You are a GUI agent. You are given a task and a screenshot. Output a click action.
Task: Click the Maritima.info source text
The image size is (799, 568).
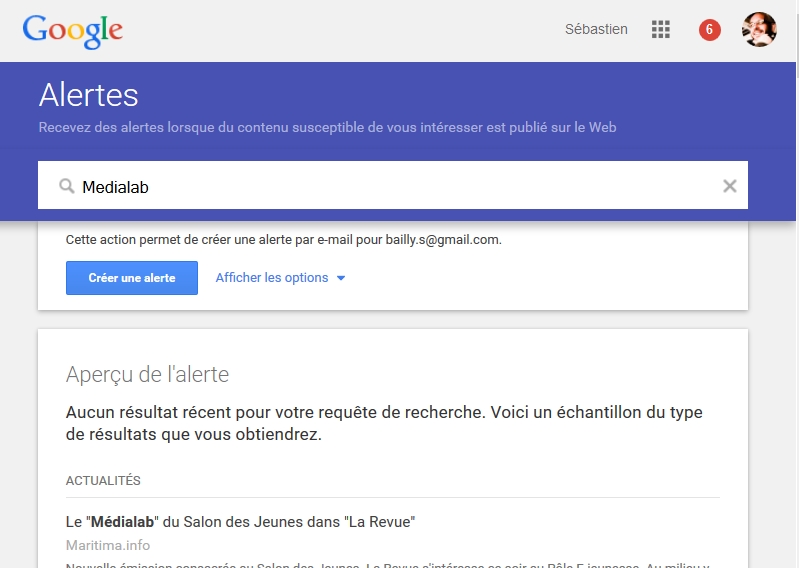pyautogui.click(x=108, y=545)
